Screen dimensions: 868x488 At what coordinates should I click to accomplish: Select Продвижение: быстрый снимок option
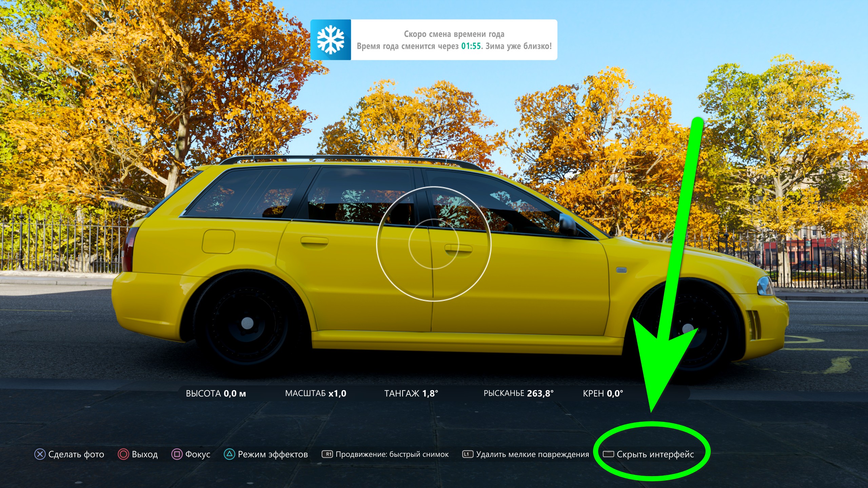pos(392,454)
